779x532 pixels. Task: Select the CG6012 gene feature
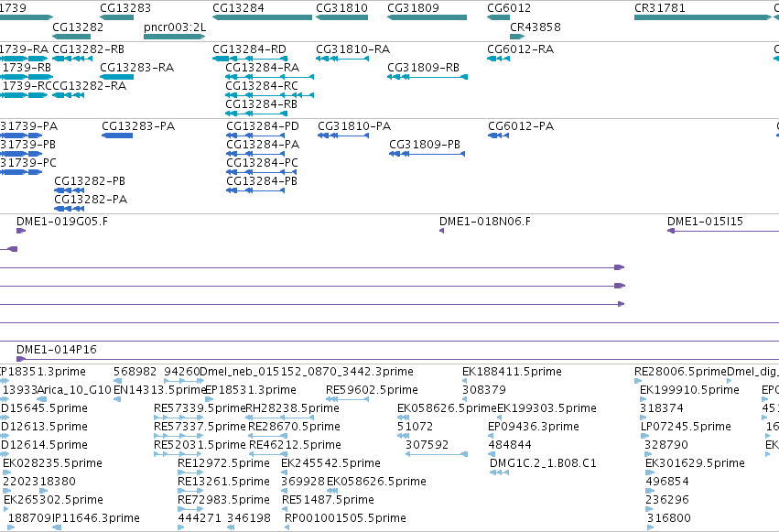[x=498, y=17]
